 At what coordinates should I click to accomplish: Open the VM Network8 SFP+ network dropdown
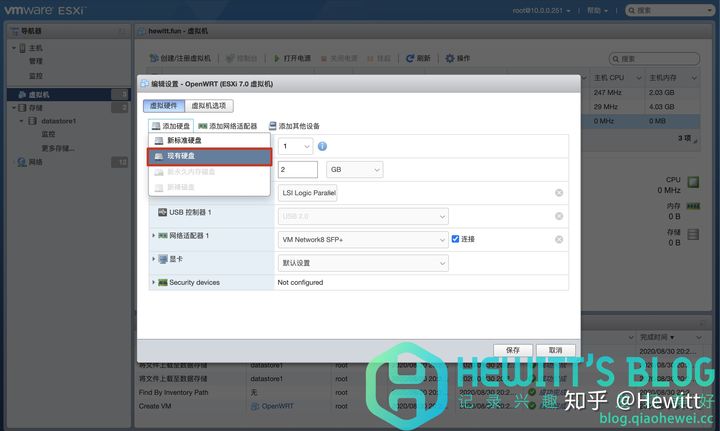[x=362, y=239]
